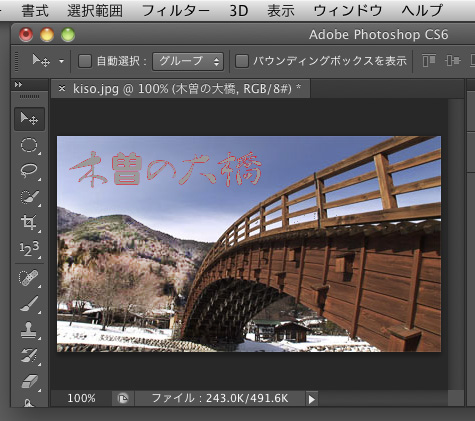
Task: Select the Crop tool
Action: [x=29, y=222]
